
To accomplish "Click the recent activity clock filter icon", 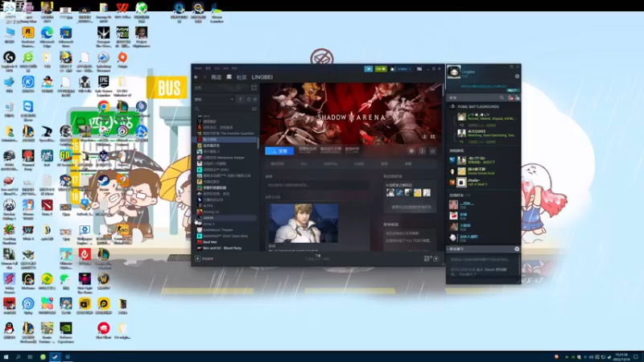I will coord(249,99).
